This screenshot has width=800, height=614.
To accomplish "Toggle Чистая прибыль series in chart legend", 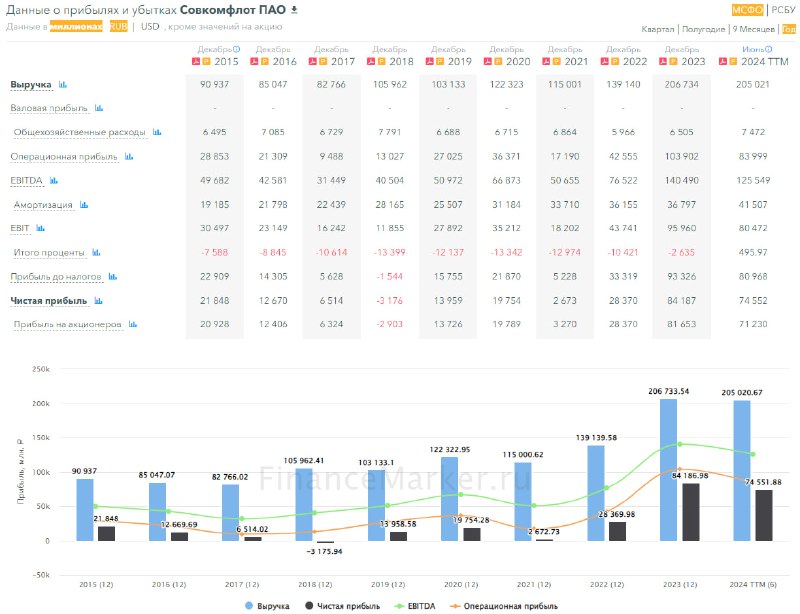I will point(343,606).
